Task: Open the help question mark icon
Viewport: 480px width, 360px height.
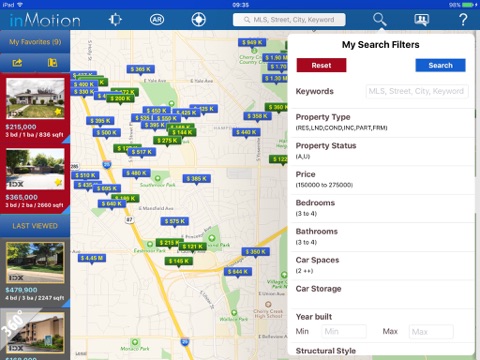Action: click(463, 20)
